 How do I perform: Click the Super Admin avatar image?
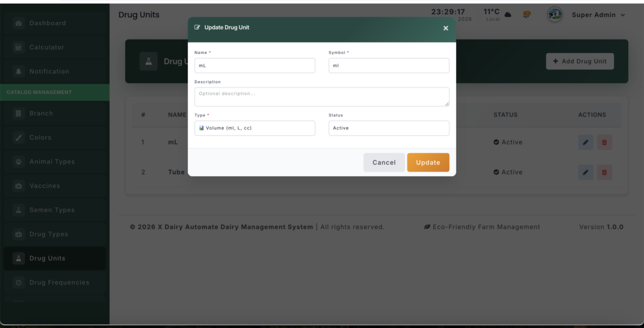coord(555,14)
